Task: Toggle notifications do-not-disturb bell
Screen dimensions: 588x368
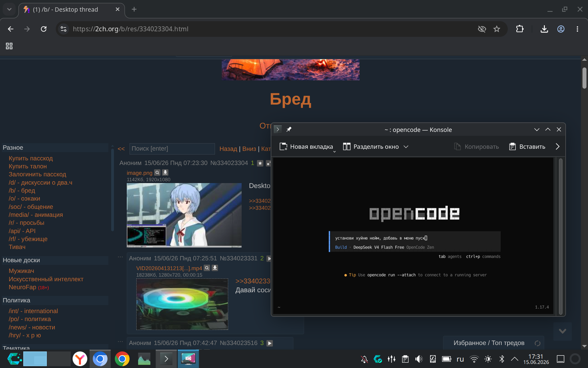Action: pyautogui.click(x=364, y=359)
